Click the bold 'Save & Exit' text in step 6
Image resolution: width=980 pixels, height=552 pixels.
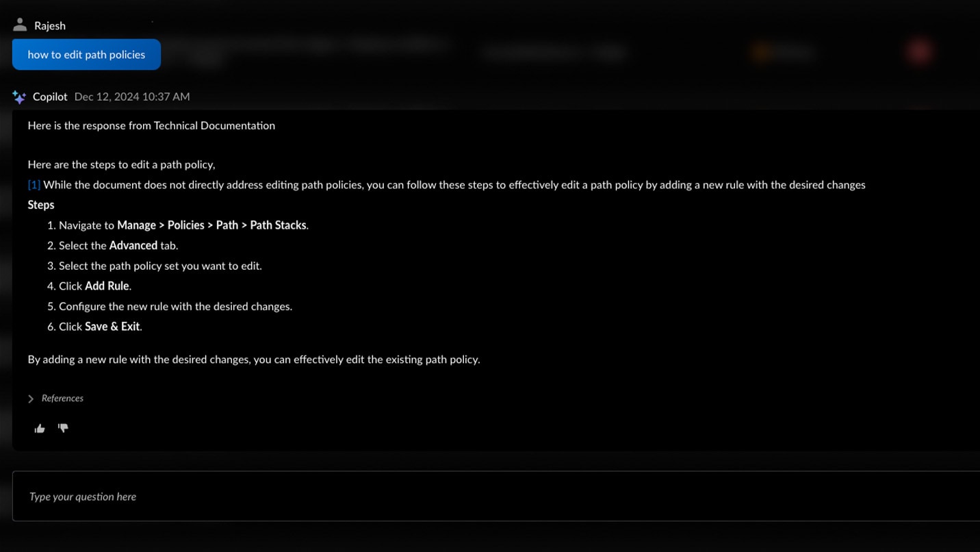coord(112,327)
